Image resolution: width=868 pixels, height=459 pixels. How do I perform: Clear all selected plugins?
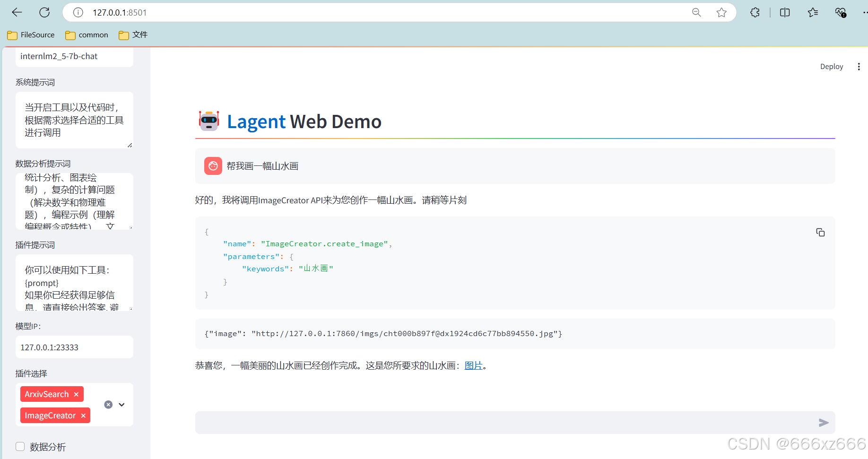tap(108, 405)
